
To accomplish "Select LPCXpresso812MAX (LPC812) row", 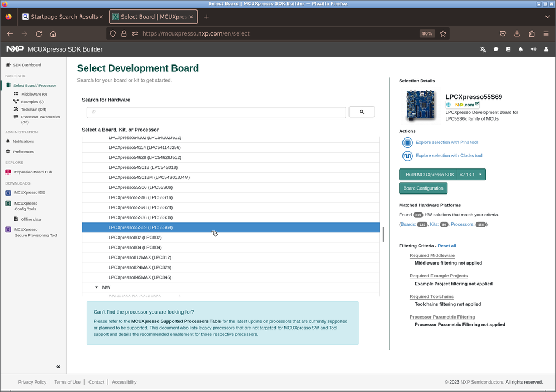I will (230, 257).
